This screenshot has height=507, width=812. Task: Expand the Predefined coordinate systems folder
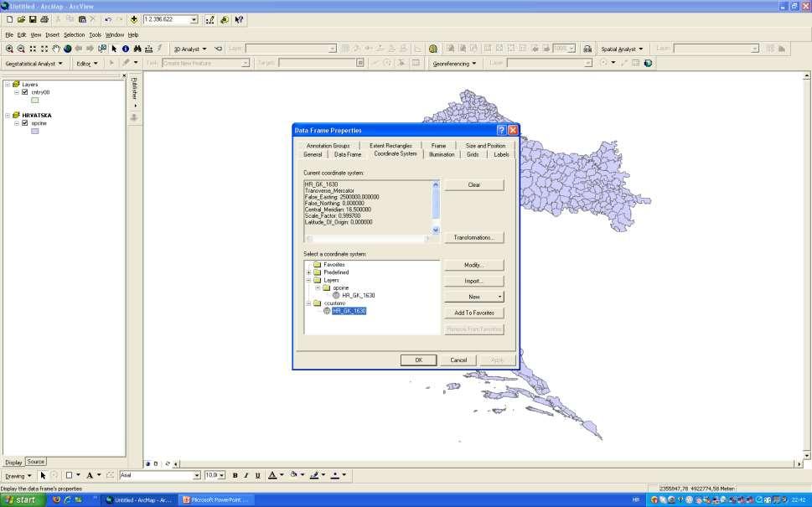click(x=308, y=272)
